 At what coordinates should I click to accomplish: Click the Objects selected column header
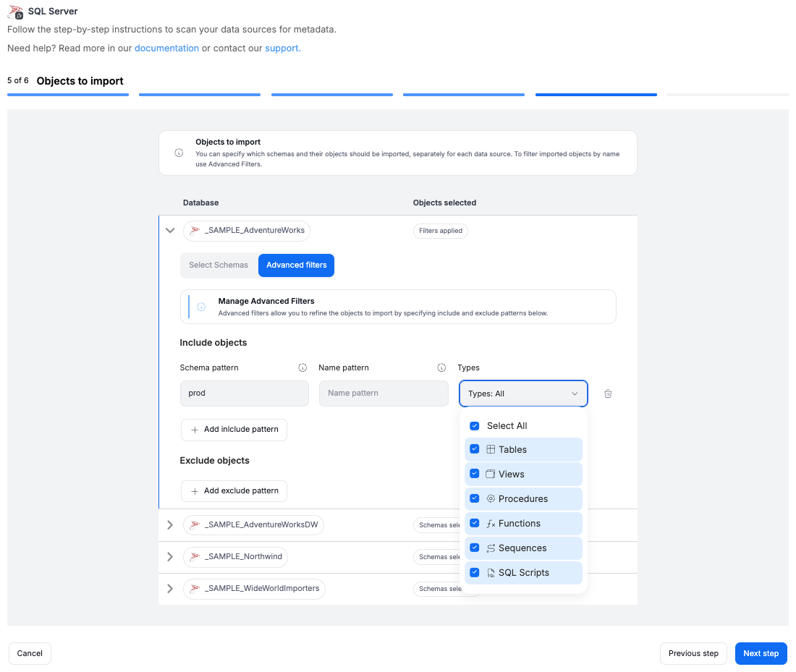click(445, 203)
